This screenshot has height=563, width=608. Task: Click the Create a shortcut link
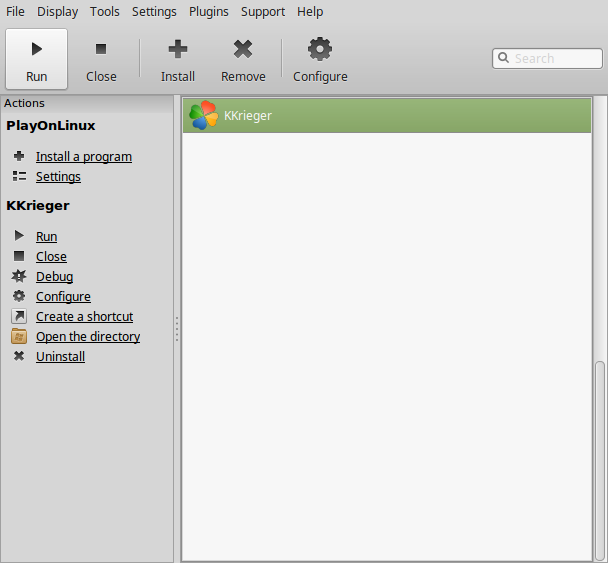(x=85, y=317)
